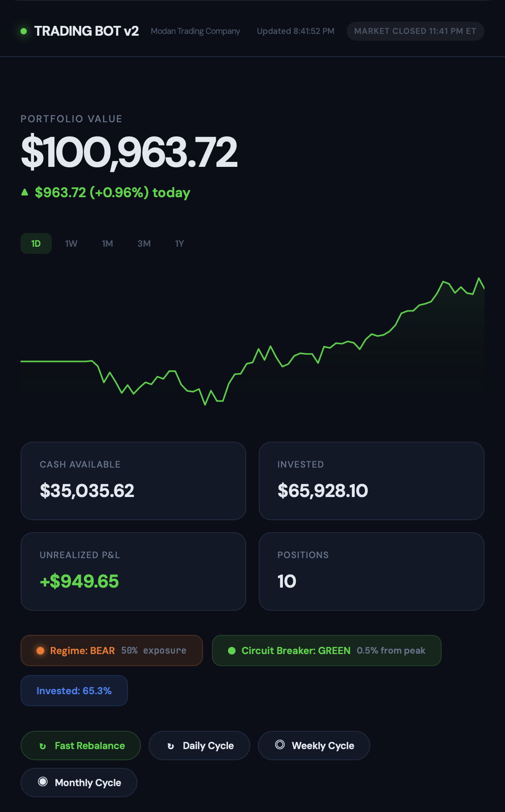Select the 3M tab above the chart
Screen dimensions: 505x812
point(144,243)
